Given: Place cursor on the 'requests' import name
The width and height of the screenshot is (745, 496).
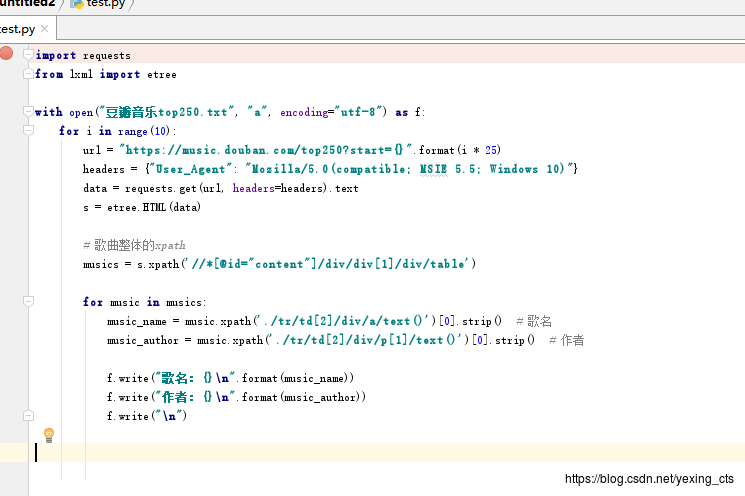Looking at the screenshot, I should click(x=107, y=56).
